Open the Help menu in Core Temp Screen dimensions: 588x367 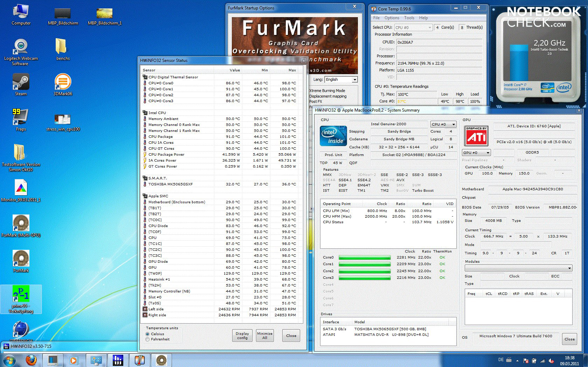tap(423, 18)
